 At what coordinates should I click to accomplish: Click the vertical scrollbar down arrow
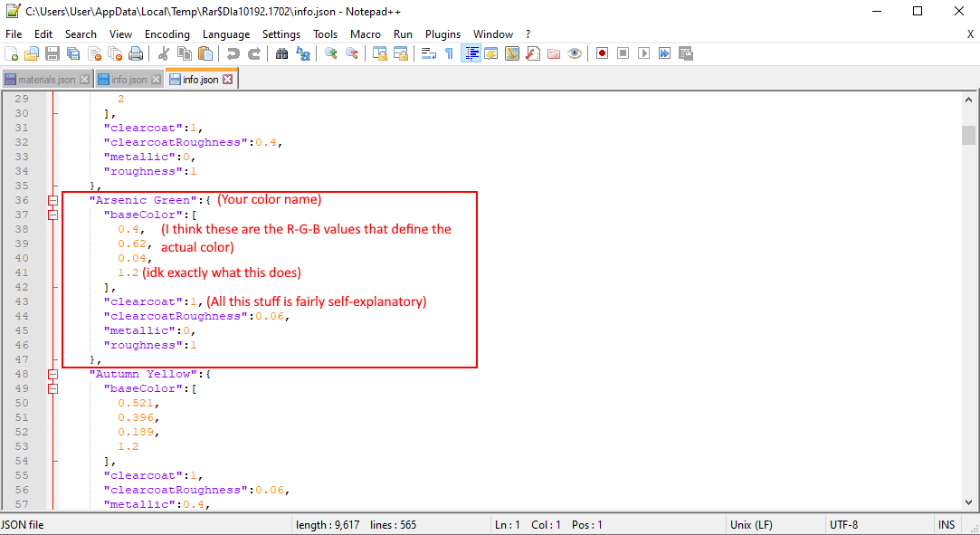click(968, 502)
